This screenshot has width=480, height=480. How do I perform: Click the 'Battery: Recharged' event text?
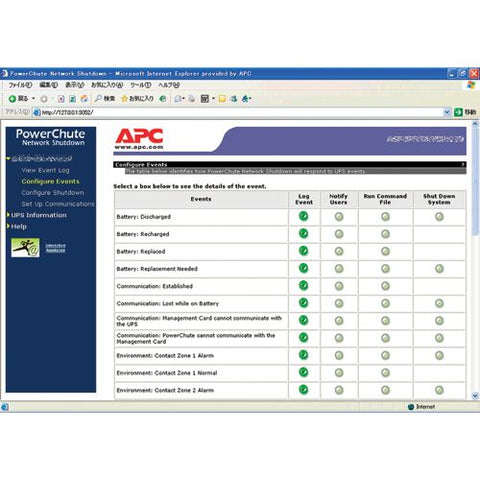pyautogui.click(x=143, y=234)
